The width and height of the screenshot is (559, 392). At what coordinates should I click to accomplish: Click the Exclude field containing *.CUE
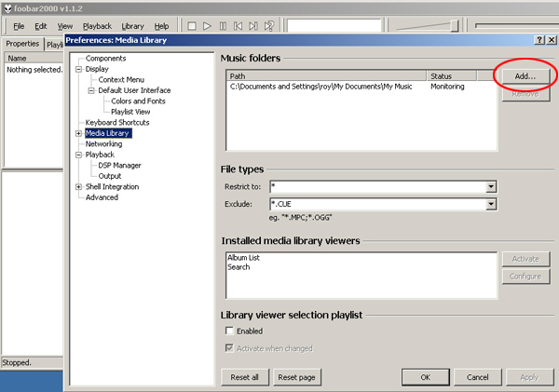[378, 204]
